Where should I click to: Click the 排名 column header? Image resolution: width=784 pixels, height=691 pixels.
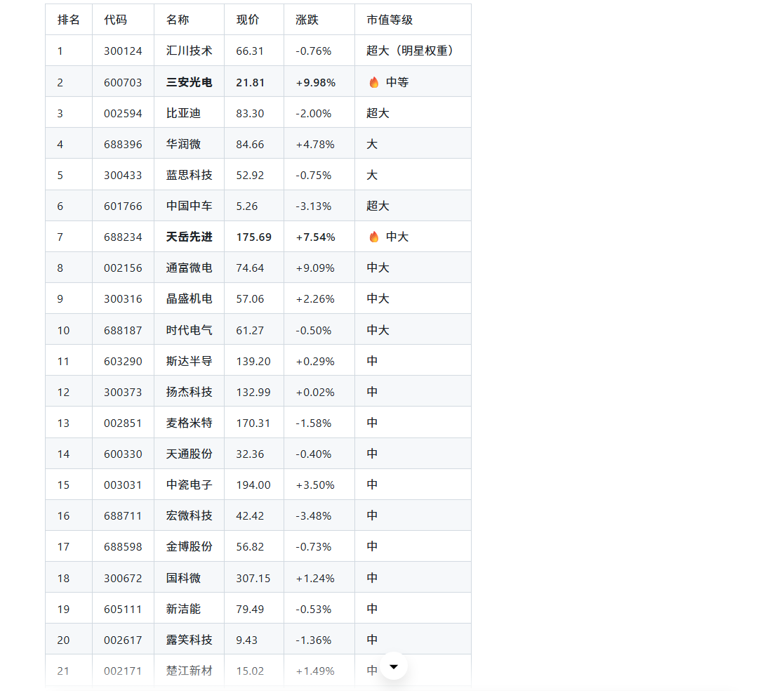click(69, 20)
